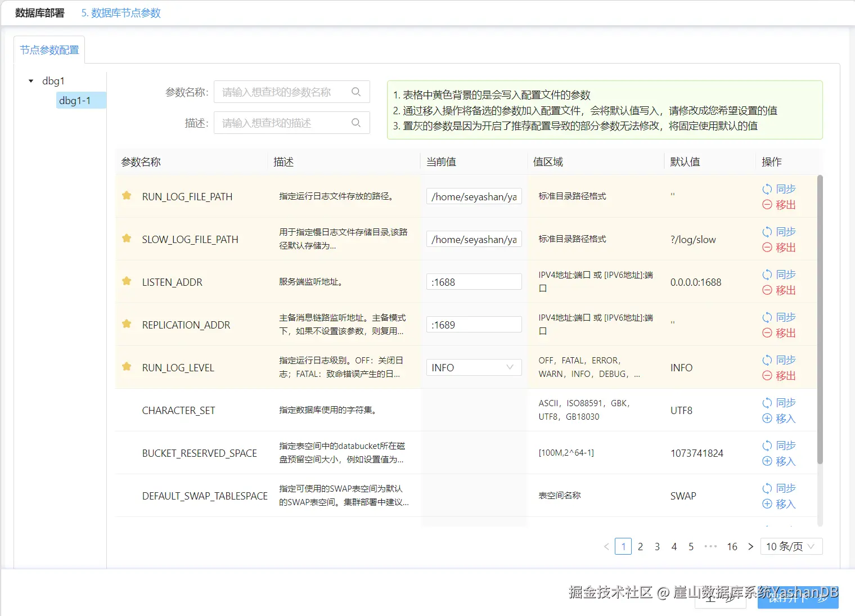The width and height of the screenshot is (855, 616).
Task: Go to page 2
Action: click(x=640, y=546)
